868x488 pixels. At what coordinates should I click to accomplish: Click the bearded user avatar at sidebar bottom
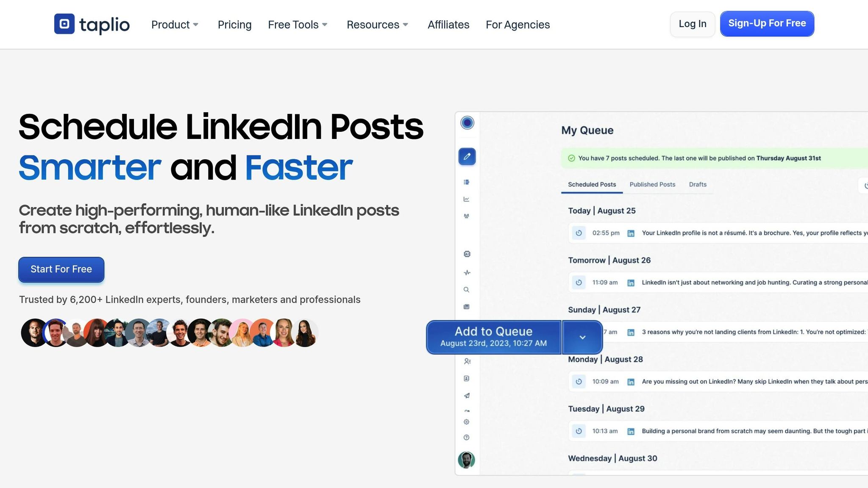(x=466, y=460)
